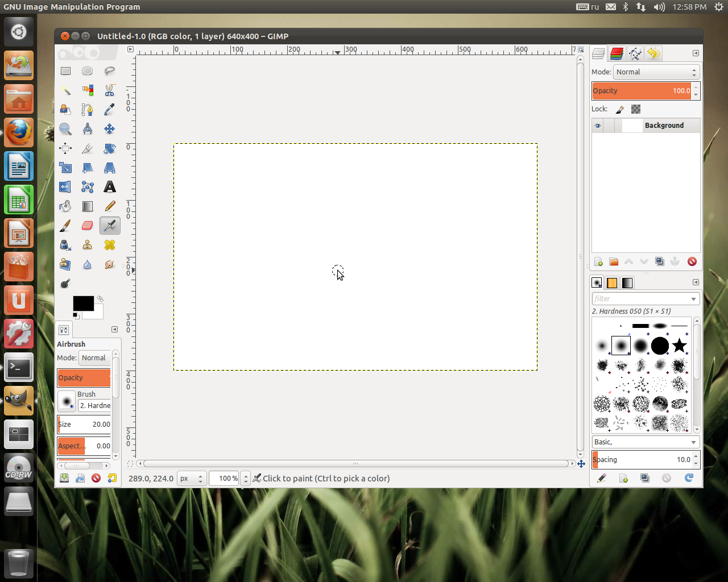The height and width of the screenshot is (582, 728).
Task: Choose the Color Picker eyedropper tool
Action: pyautogui.click(x=109, y=110)
